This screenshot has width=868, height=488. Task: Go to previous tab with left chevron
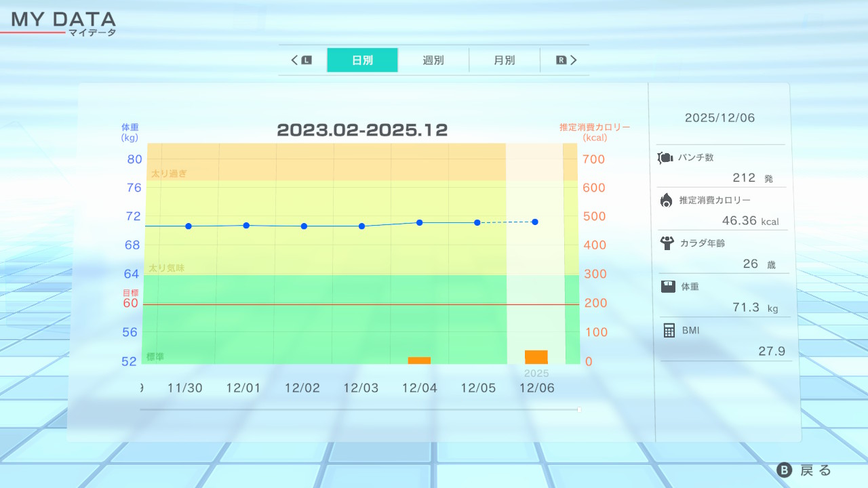[x=295, y=60]
